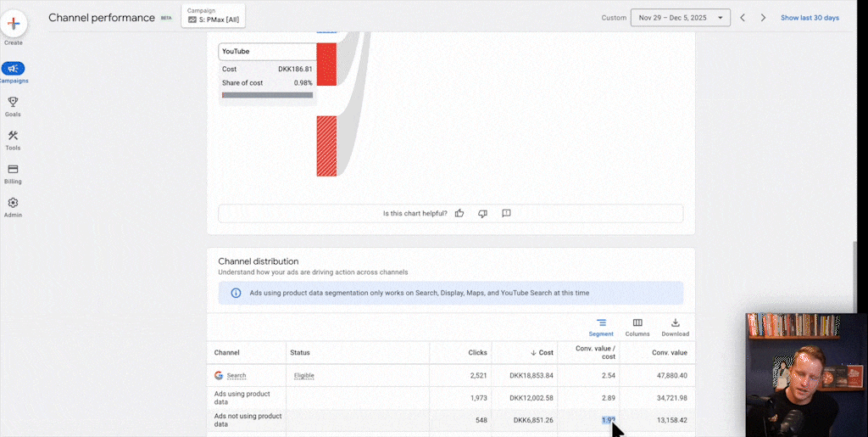Go to the next date period
The height and width of the screenshot is (437, 868).
click(763, 17)
